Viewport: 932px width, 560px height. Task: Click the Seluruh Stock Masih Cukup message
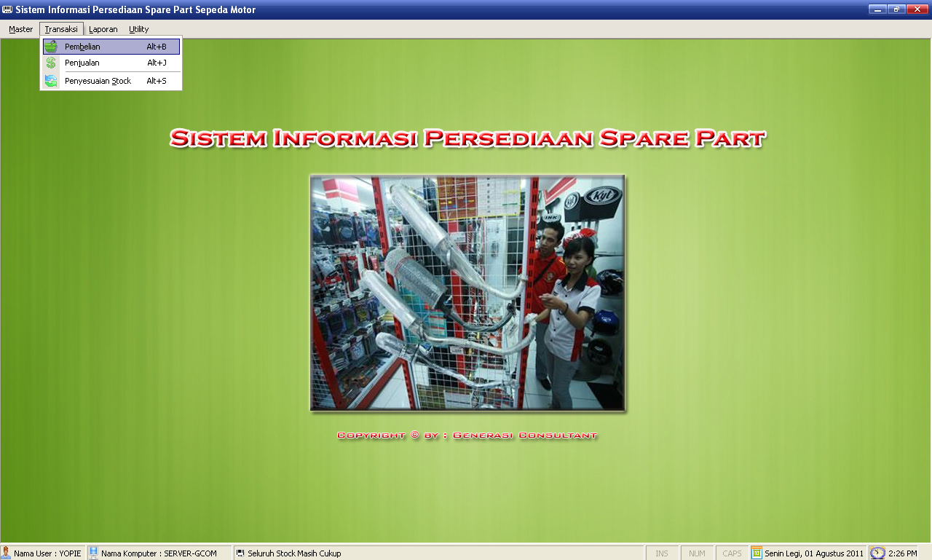click(x=294, y=553)
